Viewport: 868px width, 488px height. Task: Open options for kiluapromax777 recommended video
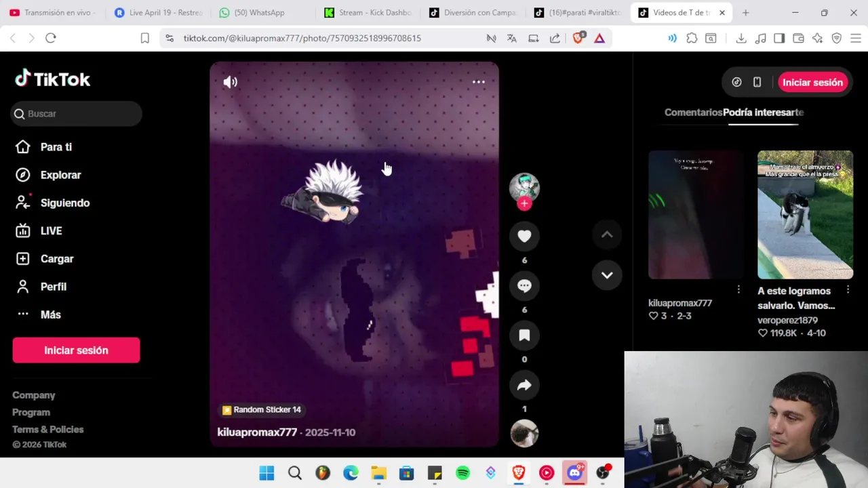(x=738, y=289)
